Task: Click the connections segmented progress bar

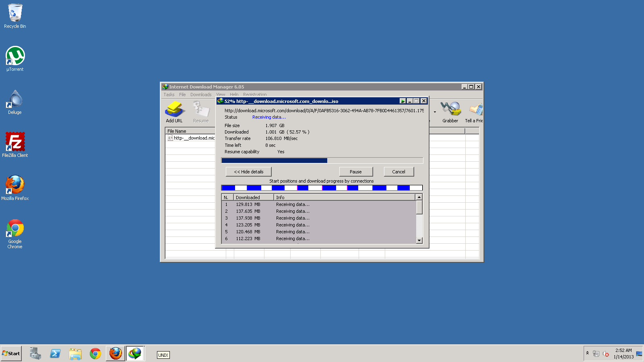Action: (x=322, y=188)
